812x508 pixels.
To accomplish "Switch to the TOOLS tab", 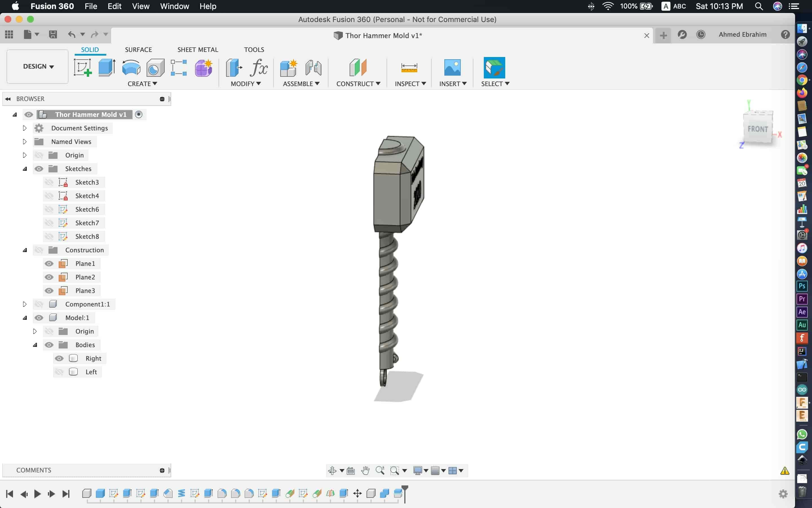I will click(254, 49).
